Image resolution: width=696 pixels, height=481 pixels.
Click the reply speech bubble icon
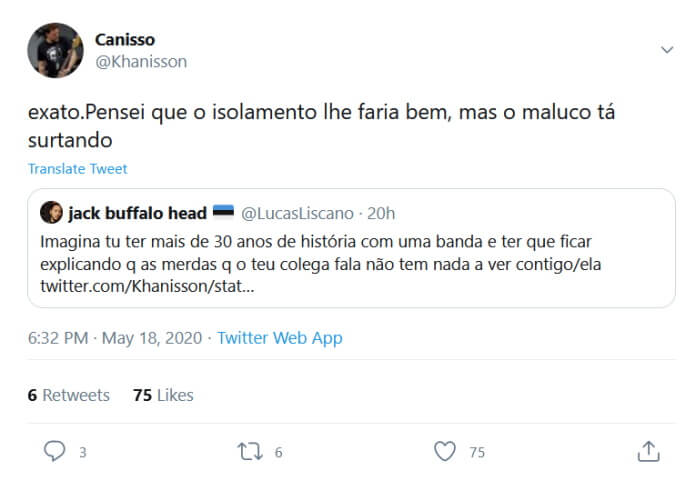click(54, 452)
